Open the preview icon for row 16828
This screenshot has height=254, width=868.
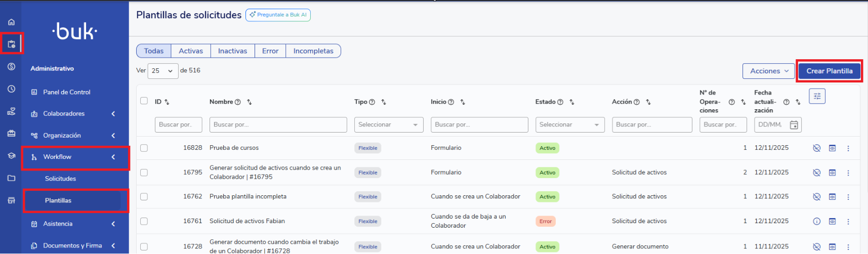[x=832, y=148]
